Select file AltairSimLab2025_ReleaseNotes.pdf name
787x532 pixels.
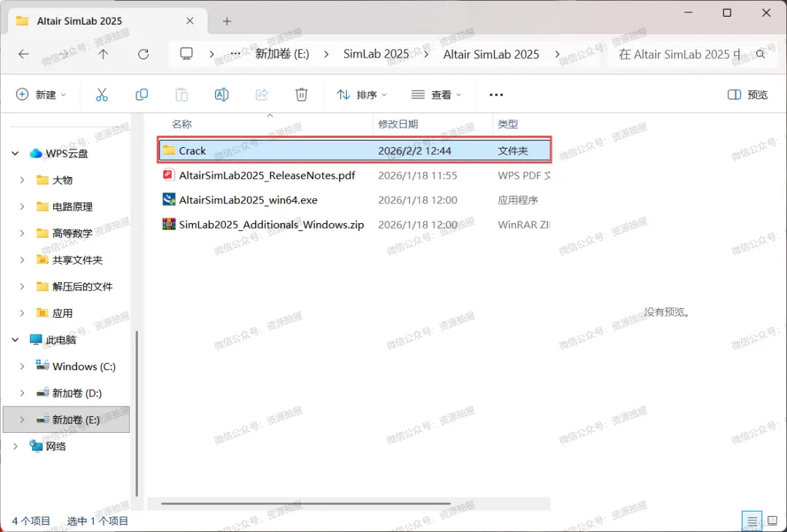(x=267, y=175)
